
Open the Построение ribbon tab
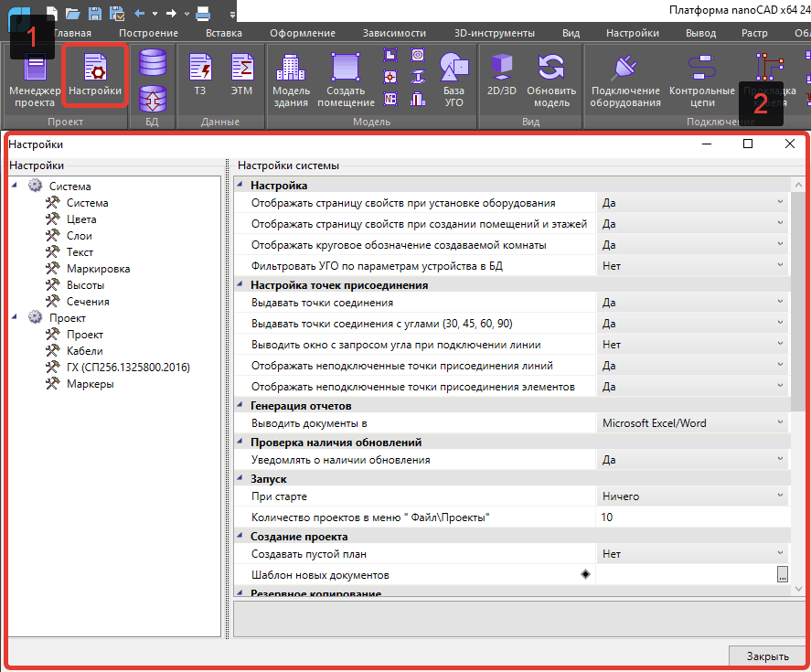tap(148, 33)
